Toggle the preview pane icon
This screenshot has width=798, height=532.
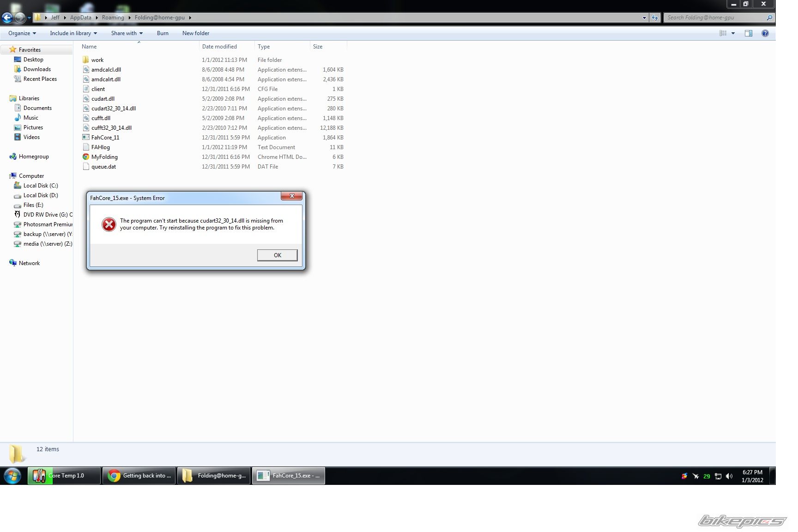pyautogui.click(x=749, y=33)
